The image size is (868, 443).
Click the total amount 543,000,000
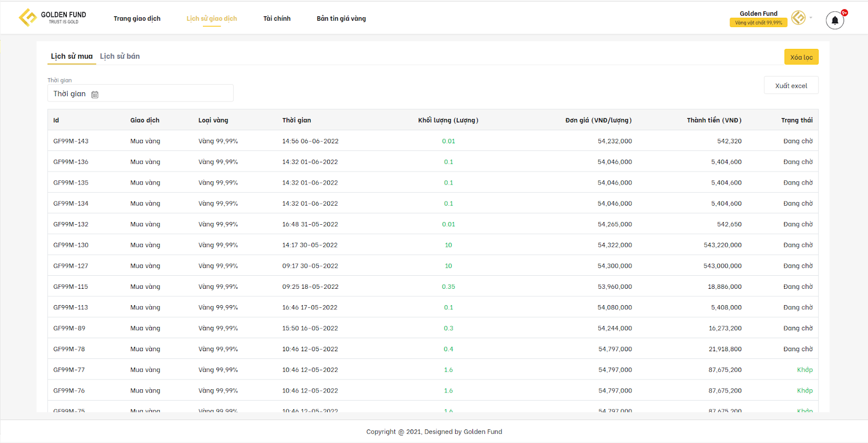[x=723, y=266]
